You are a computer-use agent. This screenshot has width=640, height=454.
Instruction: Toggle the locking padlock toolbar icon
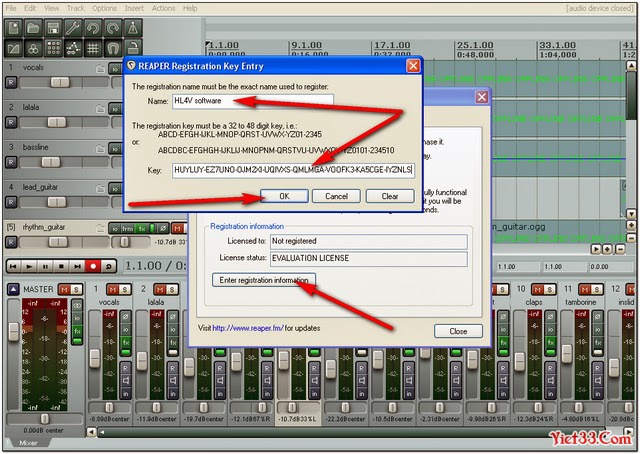point(133,48)
